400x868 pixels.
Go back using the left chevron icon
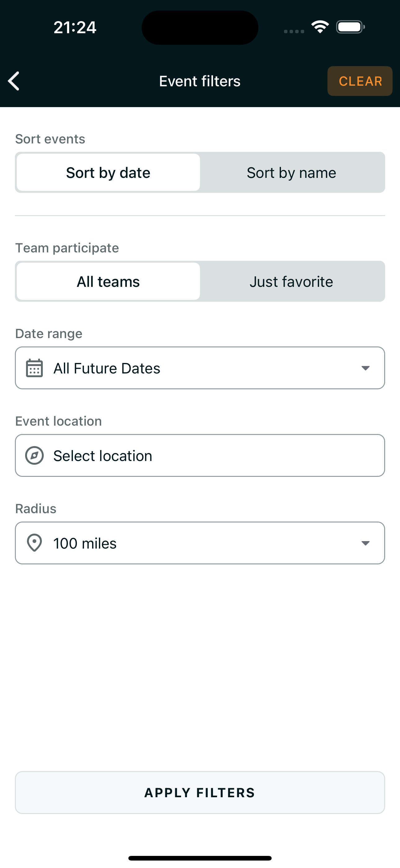tap(14, 81)
